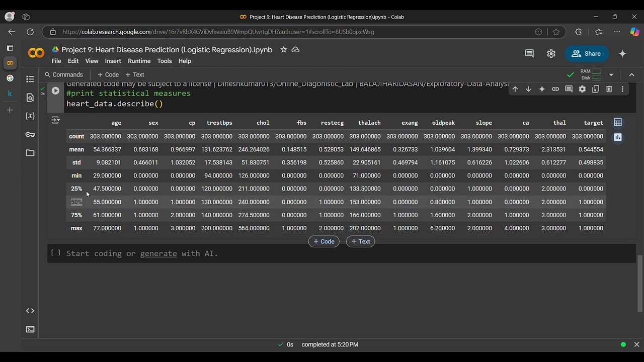Check the cloud save status icon
This screenshot has width=644, height=362.
click(x=295, y=50)
